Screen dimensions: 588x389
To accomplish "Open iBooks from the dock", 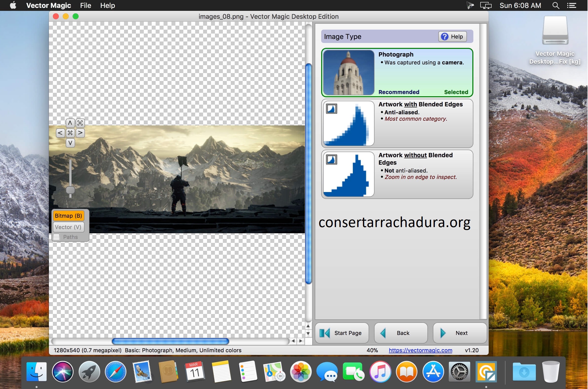I will (406, 372).
